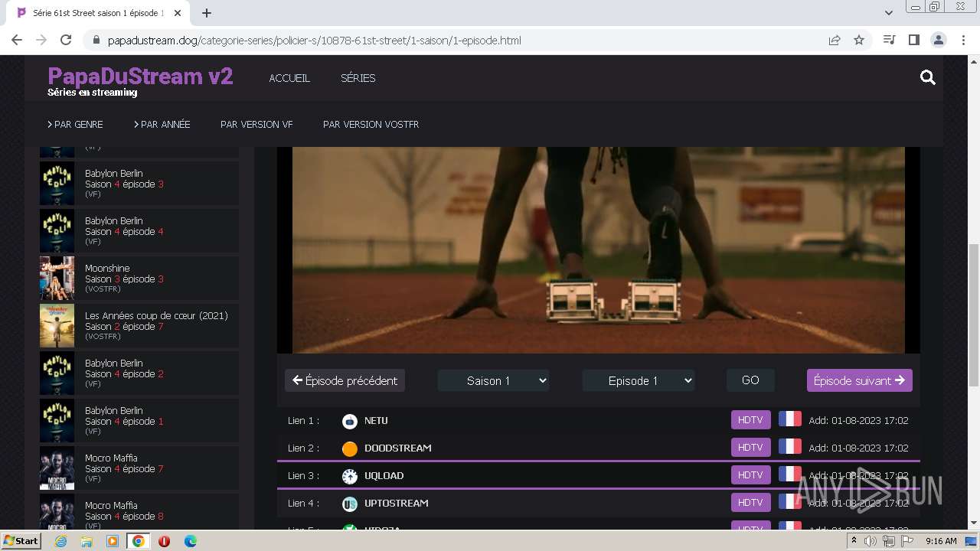
Task: Click HDTV badge on DOODSTREAM row
Action: click(x=750, y=448)
